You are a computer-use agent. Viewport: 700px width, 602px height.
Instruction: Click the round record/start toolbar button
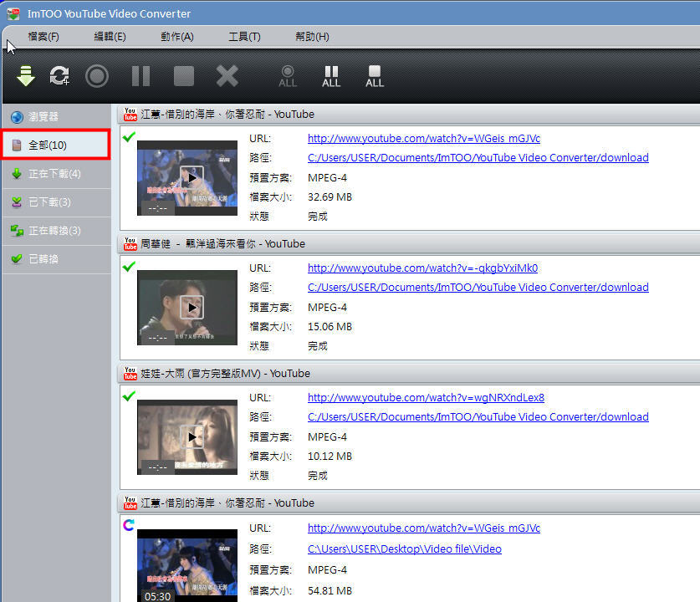click(97, 76)
